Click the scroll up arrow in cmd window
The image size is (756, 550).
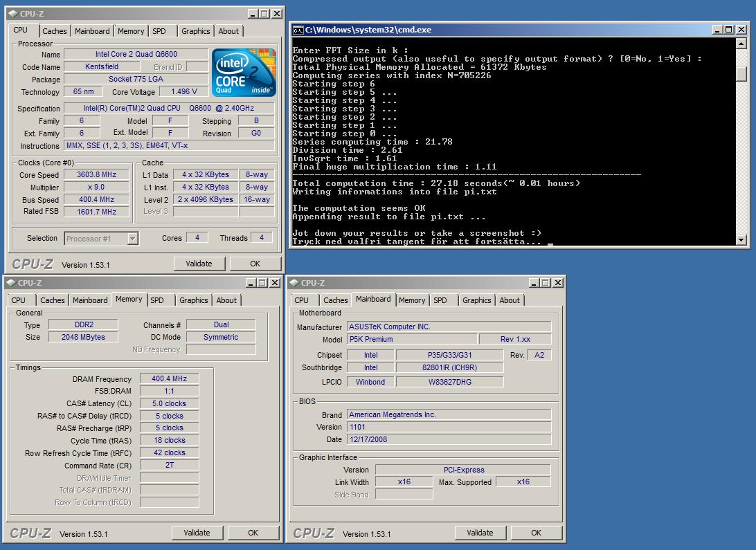point(741,44)
